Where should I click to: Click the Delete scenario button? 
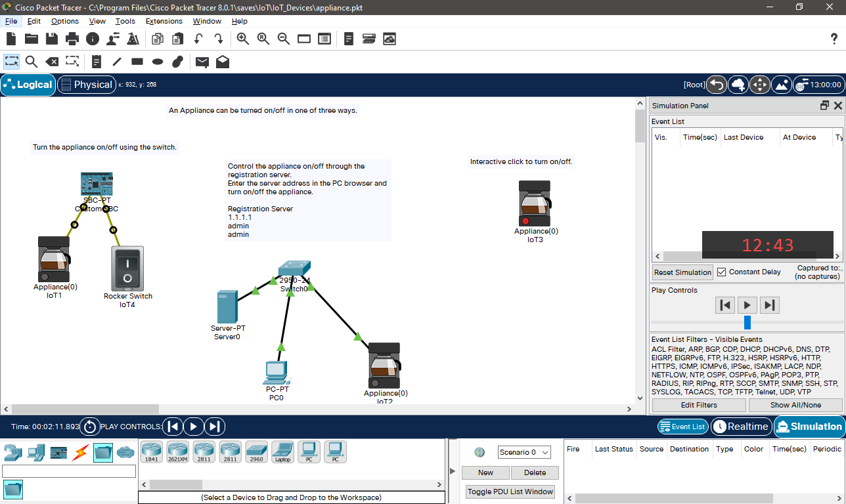[535, 472]
